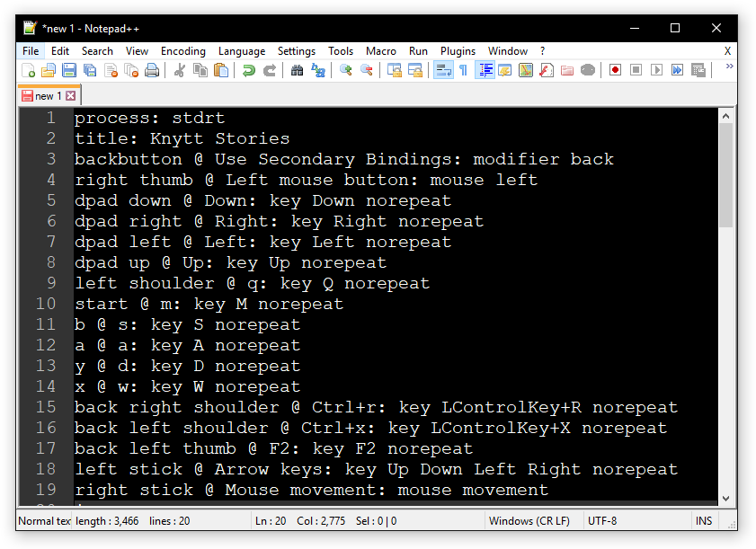Start macro recording with red dot
Viewport: 756px width, 549px height.
click(x=615, y=70)
